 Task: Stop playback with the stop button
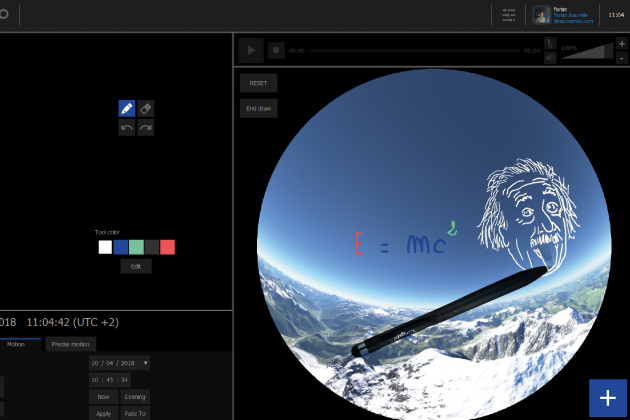tap(276, 50)
